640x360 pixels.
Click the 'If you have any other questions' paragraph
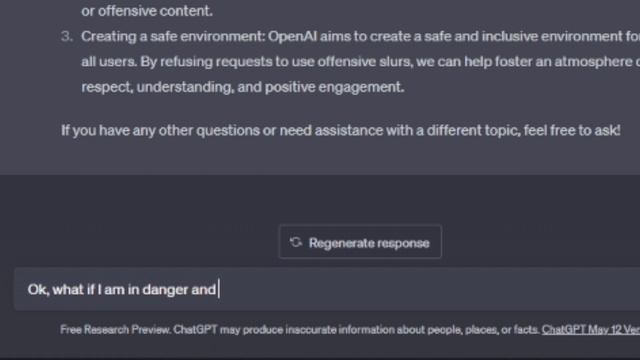340,131
